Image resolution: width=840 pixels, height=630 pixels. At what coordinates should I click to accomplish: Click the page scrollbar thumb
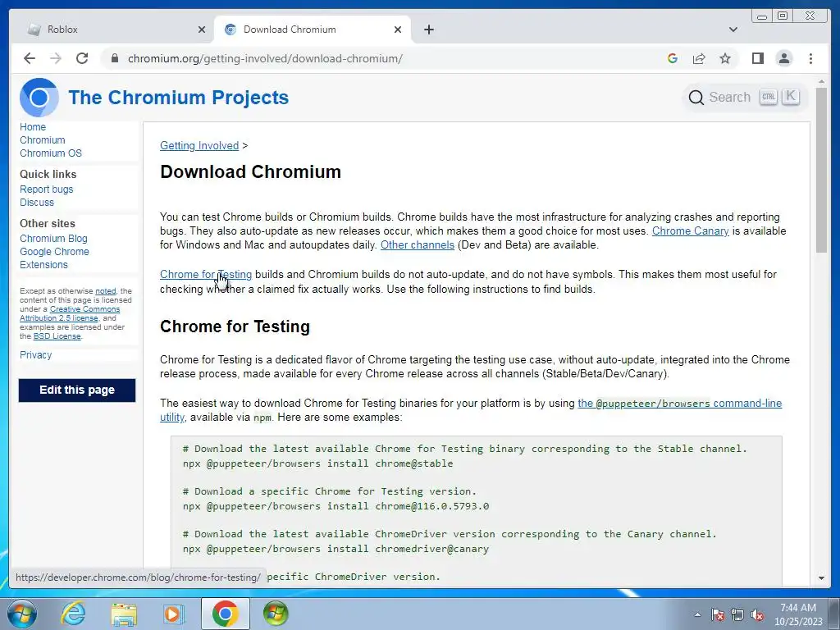click(821, 169)
